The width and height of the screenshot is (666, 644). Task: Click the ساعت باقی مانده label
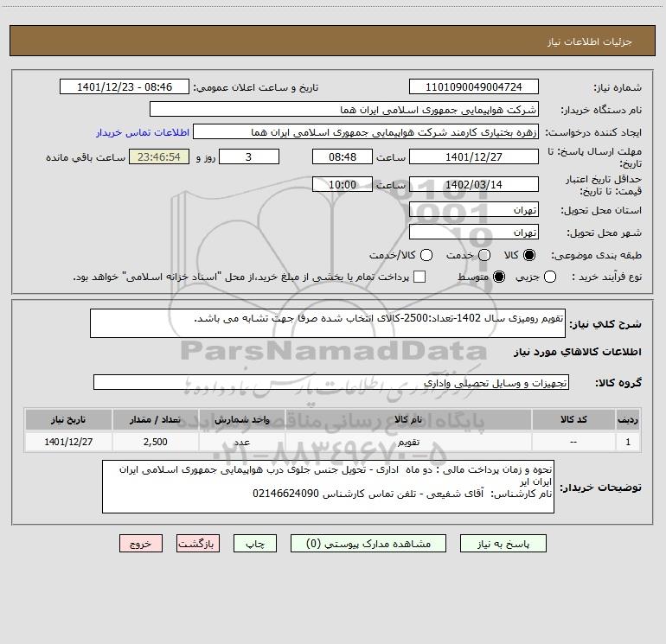click(x=86, y=157)
